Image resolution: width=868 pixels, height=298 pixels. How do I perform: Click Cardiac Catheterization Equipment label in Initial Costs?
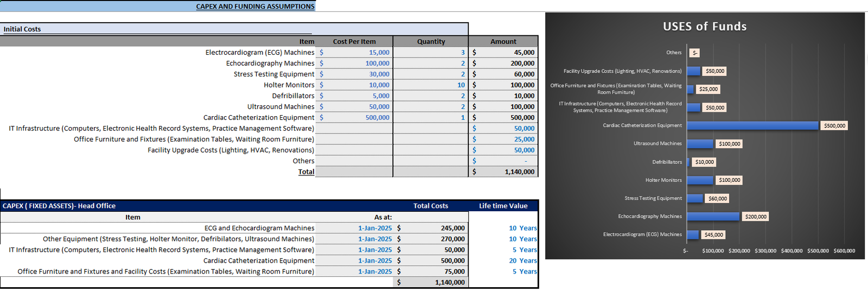259,117
